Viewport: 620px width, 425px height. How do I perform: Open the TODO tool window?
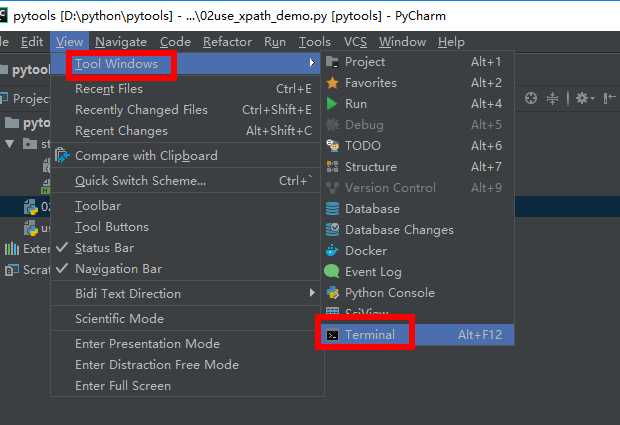pyautogui.click(x=418, y=146)
